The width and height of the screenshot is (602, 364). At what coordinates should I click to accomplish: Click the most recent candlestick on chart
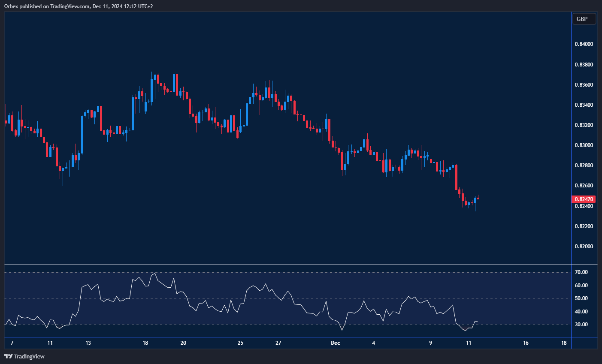[478, 198]
